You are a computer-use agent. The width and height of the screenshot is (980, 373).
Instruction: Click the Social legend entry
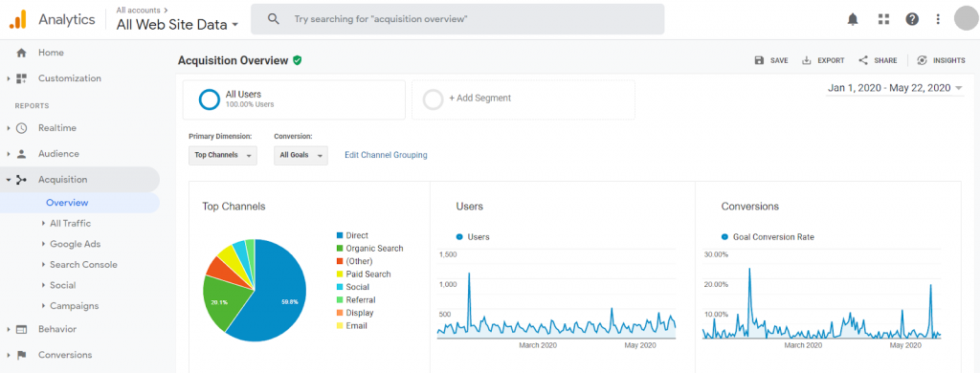click(353, 287)
